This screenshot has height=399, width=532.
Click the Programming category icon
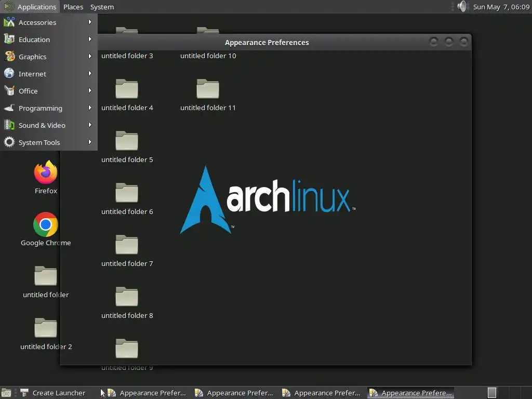(x=9, y=108)
